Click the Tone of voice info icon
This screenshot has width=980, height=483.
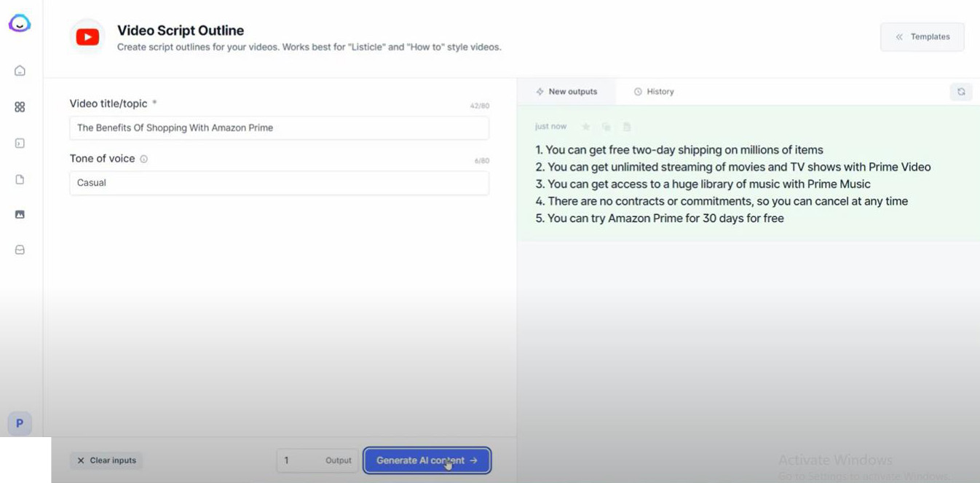pos(143,159)
